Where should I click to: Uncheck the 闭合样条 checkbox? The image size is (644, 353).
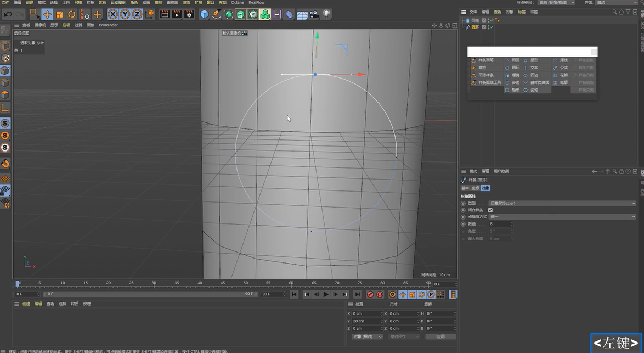coord(490,210)
